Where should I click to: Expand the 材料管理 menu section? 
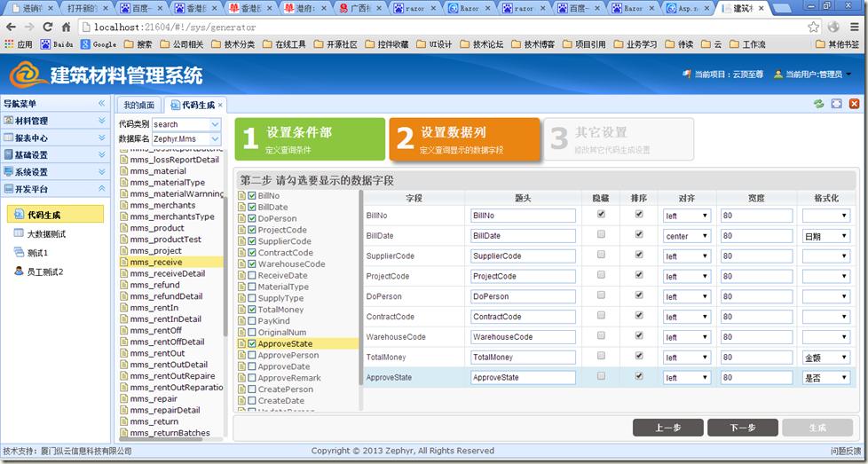[53, 121]
